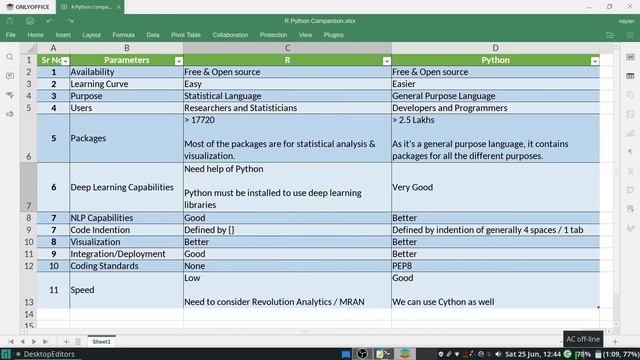Select the 'Deep Learning Capabilities' cell
The height and width of the screenshot is (360, 640).
(127, 187)
